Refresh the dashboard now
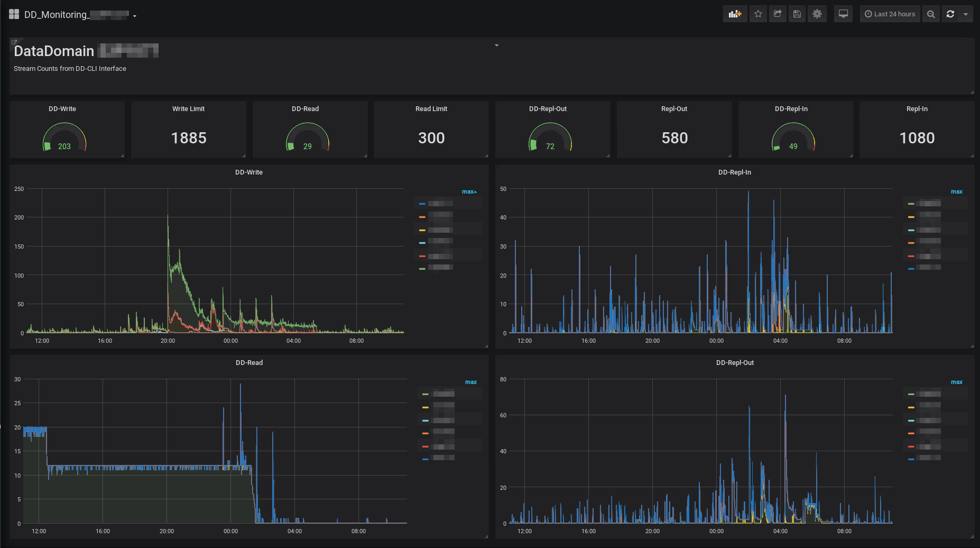Screen dimensions: 980x548 pyautogui.click(x=950, y=14)
